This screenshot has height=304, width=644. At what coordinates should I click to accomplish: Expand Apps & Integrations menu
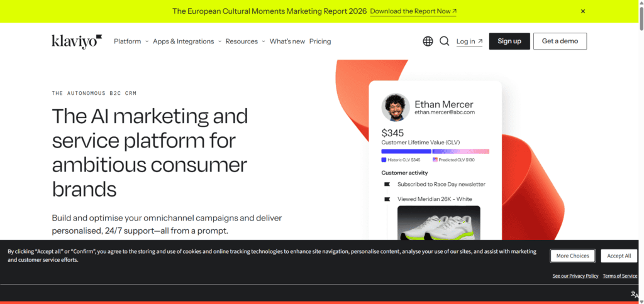(187, 41)
